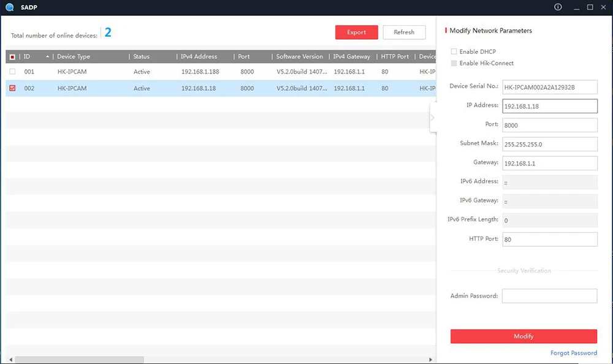Click ID 002 in the device table
Screen dimensions: 613x364
click(x=29, y=88)
